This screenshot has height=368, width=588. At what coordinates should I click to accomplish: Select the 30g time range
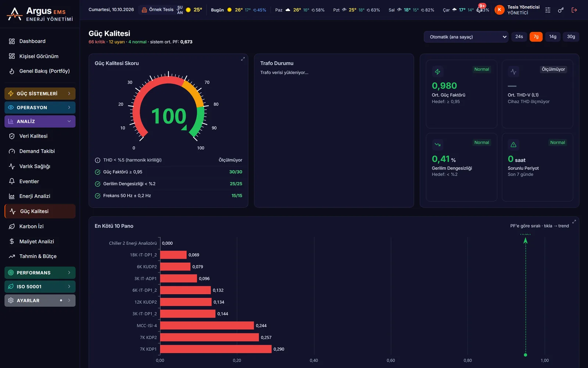tap(571, 37)
